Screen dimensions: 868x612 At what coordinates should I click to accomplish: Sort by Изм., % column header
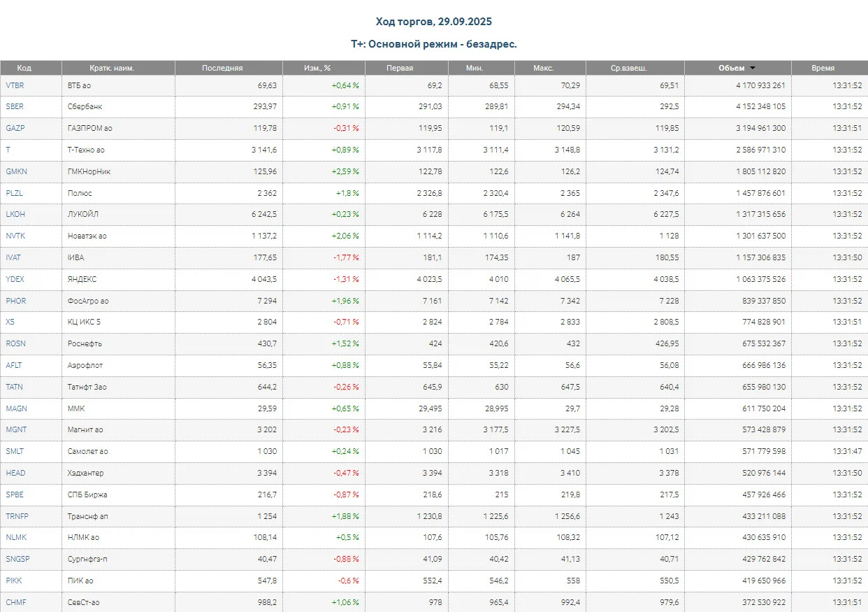[x=317, y=68]
